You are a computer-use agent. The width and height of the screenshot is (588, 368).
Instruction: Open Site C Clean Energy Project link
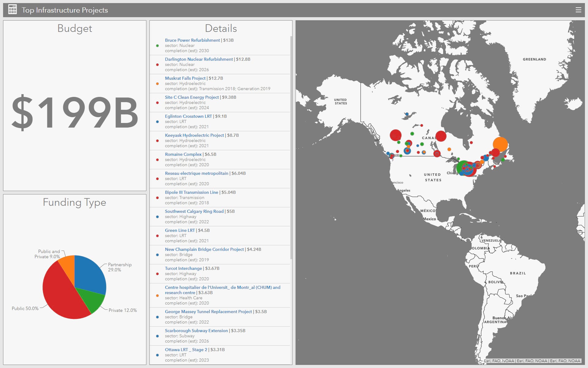point(192,97)
